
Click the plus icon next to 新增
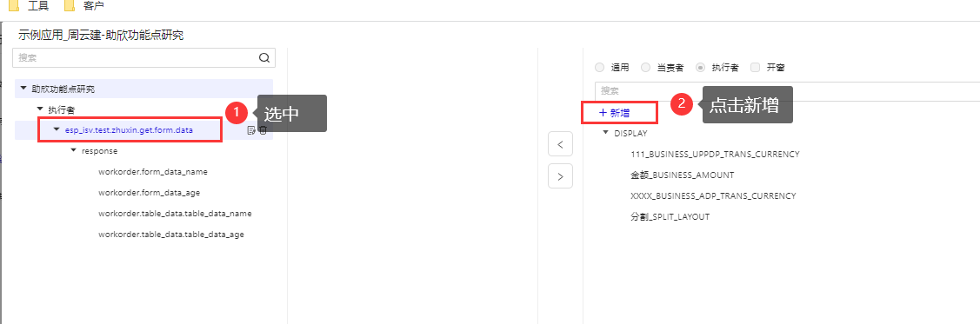pos(603,113)
